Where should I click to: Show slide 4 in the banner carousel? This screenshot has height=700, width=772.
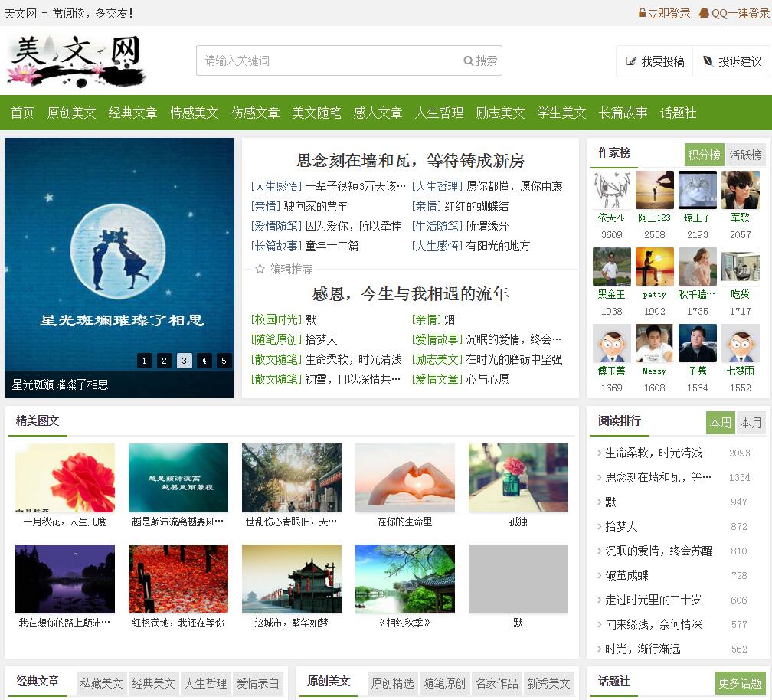coord(204,361)
